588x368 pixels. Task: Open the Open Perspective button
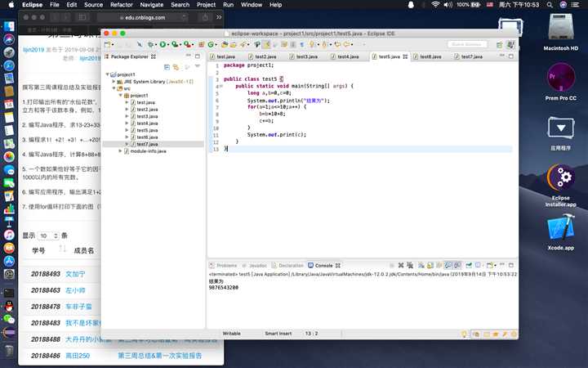500,45
